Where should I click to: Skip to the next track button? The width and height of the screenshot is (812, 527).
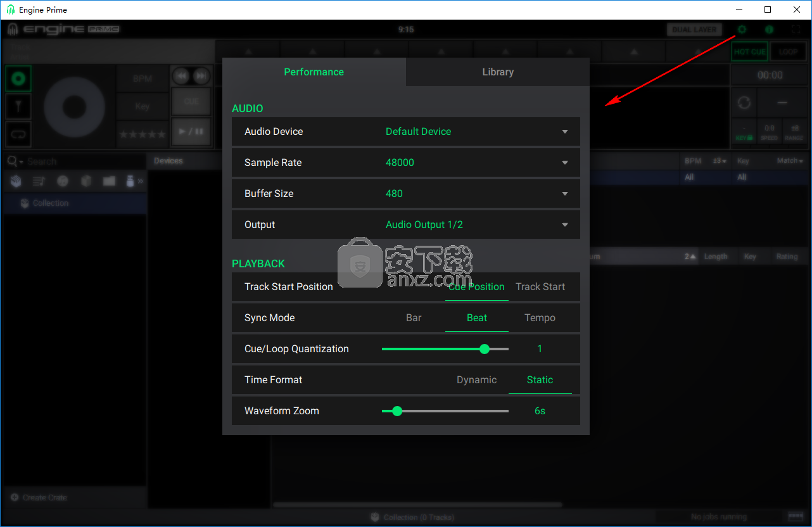coord(201,76)
